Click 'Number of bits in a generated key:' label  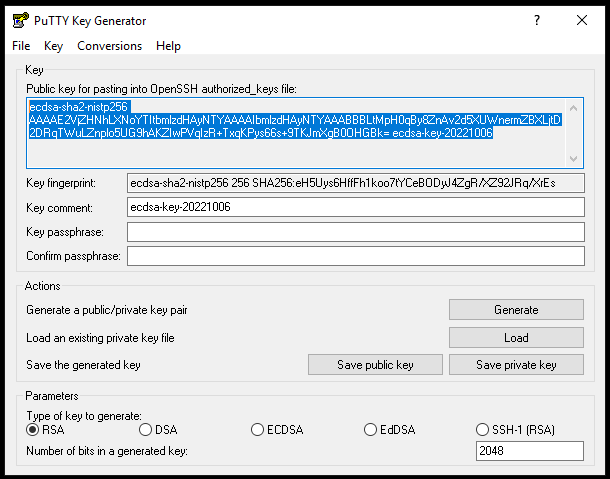pos(107,451)
